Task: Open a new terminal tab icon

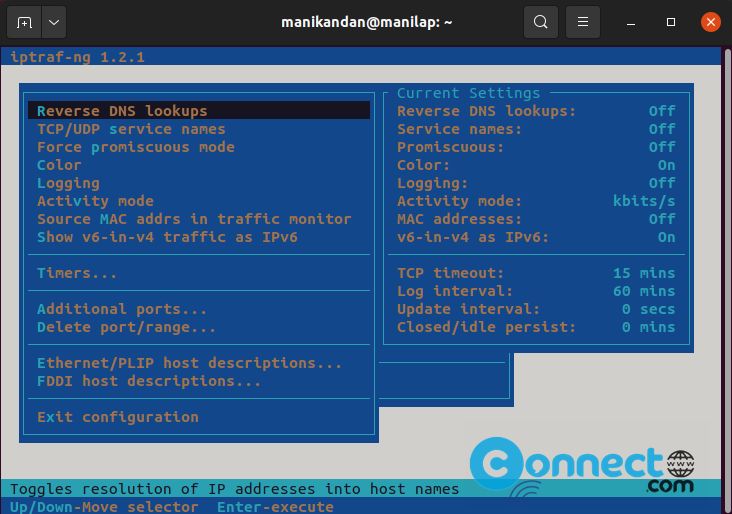Action: click(x=24, y=22)
